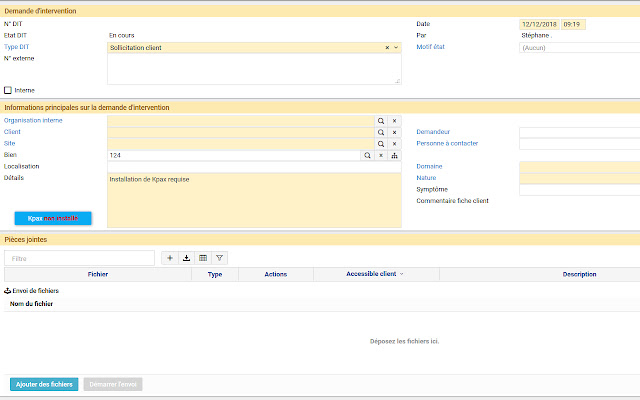Screen dimensions: 640x400
Task: Click the Filtre input field
Action: coord(80,258)
